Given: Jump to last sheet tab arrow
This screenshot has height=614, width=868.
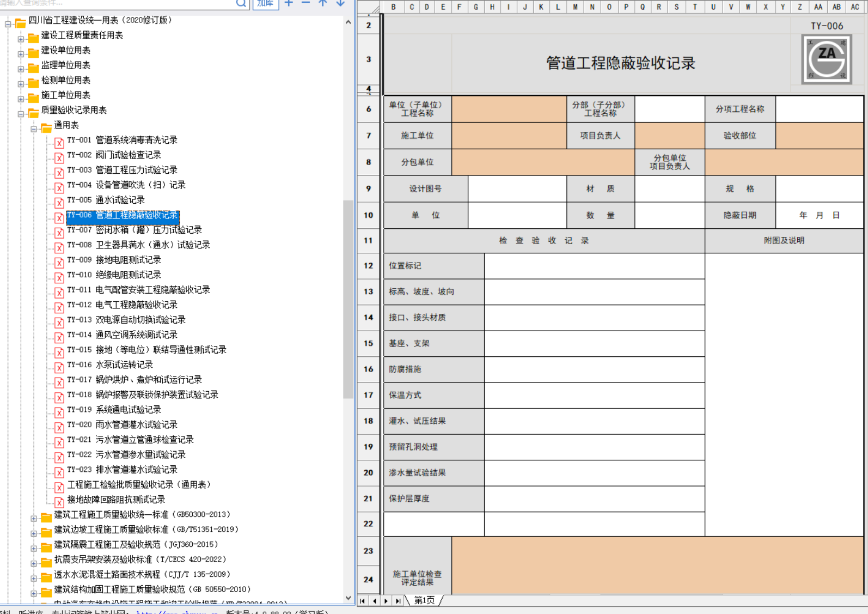Looking at the screenshot, I should 398,601.
